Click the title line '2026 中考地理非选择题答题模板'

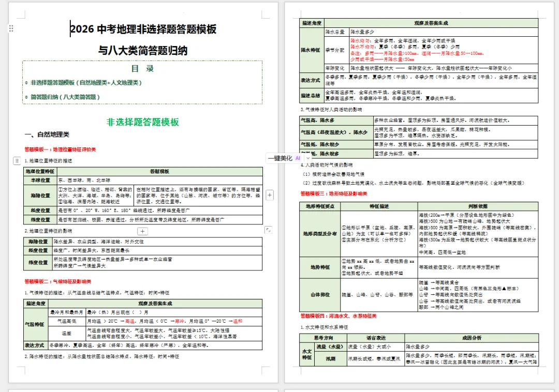(x=143, y=29)
